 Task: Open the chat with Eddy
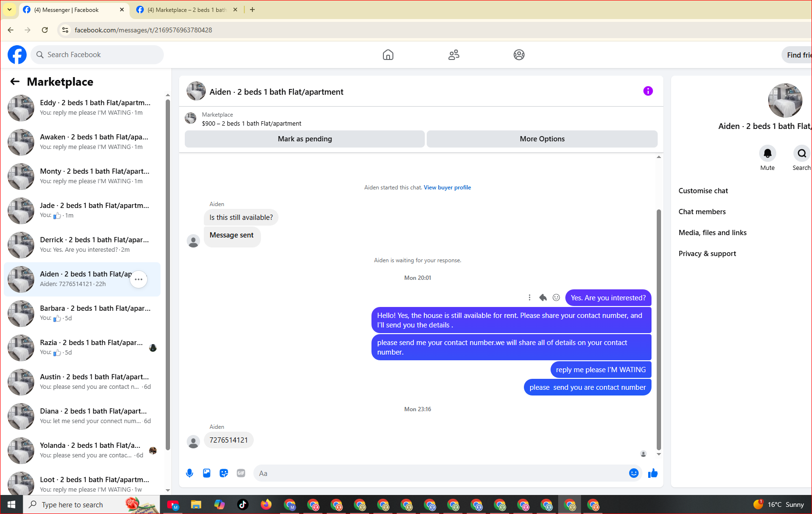pos(82,108)
